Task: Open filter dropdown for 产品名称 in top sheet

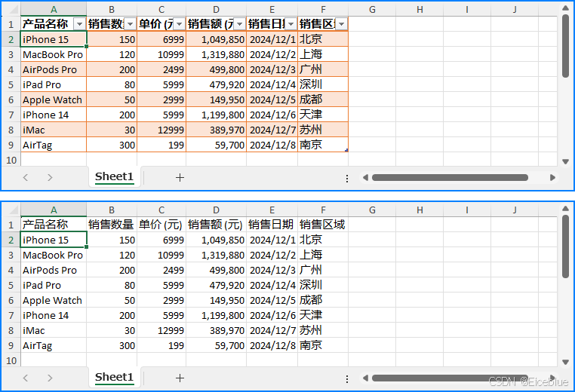Action: click(79, 24)
